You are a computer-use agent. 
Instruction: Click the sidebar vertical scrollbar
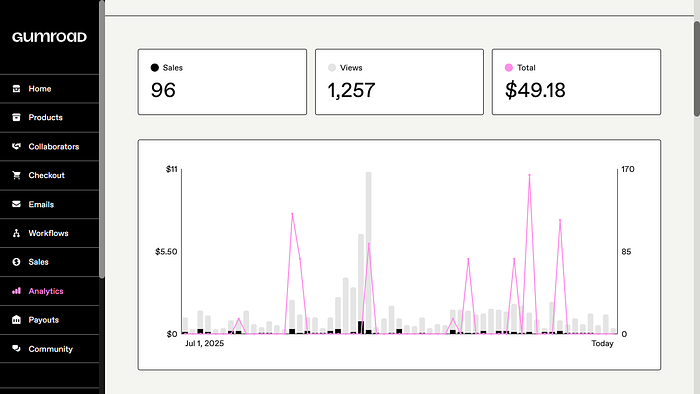[102, 139]
